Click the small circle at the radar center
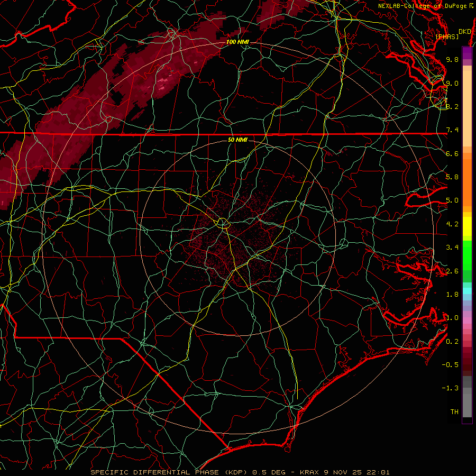This screenshot has height=476, width=476. point(223,223)
